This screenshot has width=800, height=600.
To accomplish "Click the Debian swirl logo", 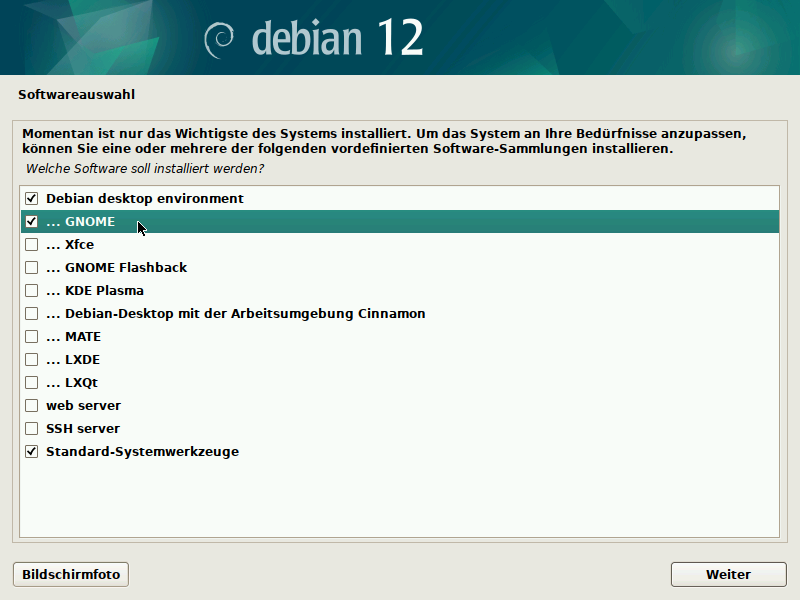I will [219, 40].
